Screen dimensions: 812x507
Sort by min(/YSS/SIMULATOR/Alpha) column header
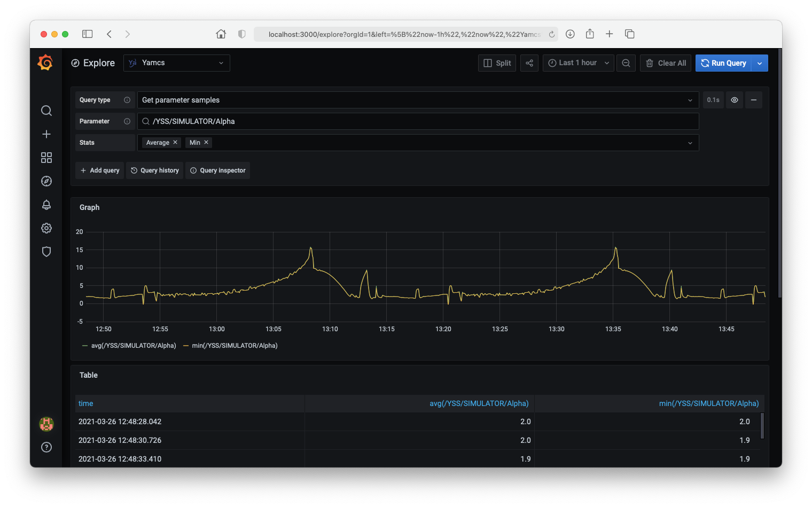(708, 403)
